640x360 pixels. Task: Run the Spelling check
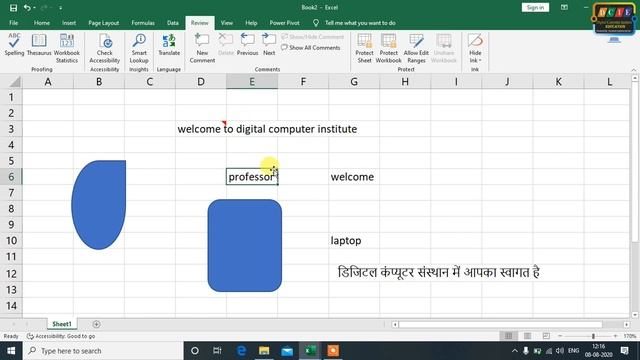pyautogui.click(x=14, y=44)
